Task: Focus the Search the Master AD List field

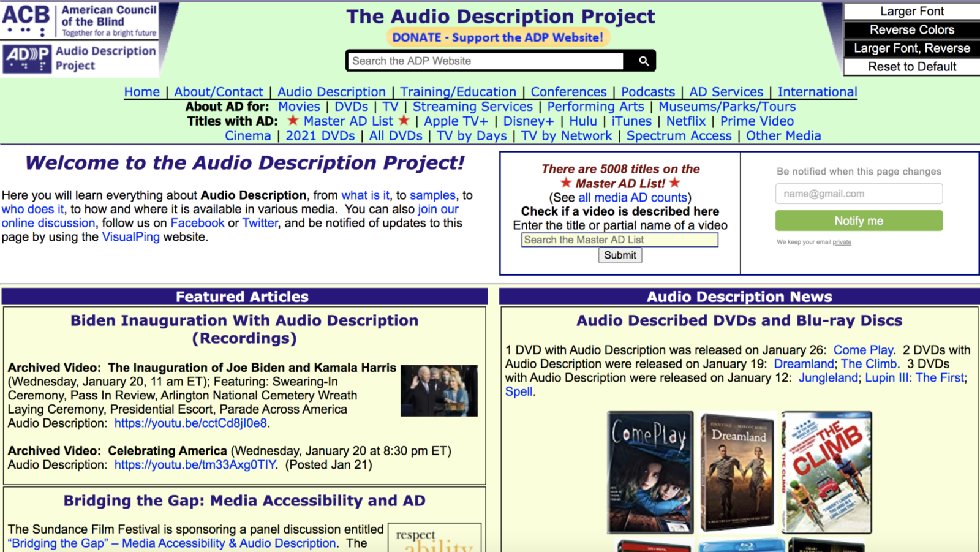Action: pyautogui.click(x=620, y=240)
